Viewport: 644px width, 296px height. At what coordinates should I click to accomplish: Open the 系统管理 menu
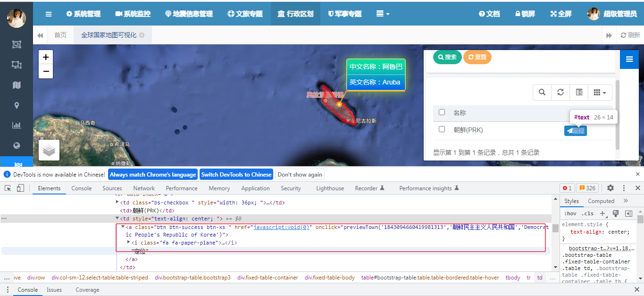click(x=84, y=14)
